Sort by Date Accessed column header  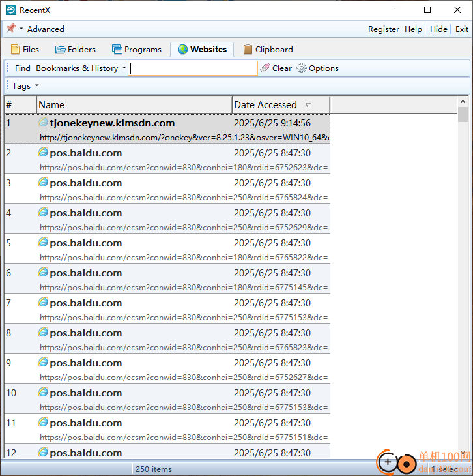(281, 105)
